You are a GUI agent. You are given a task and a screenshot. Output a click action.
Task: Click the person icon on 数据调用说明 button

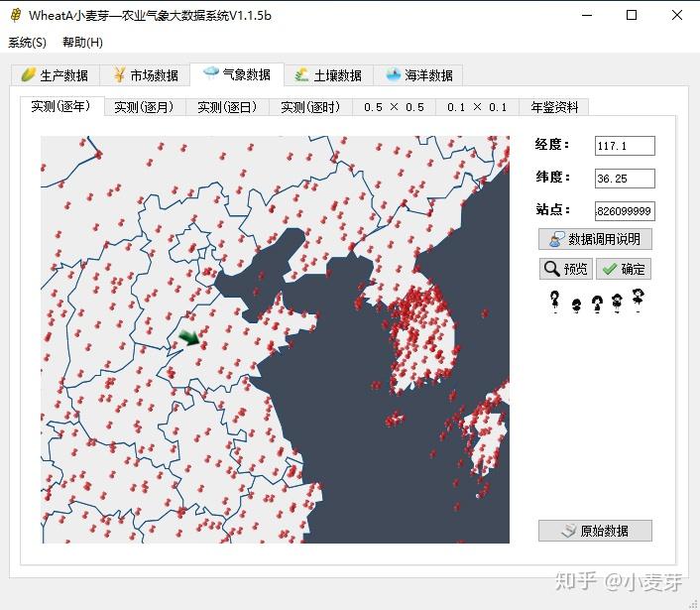[556, 239]
